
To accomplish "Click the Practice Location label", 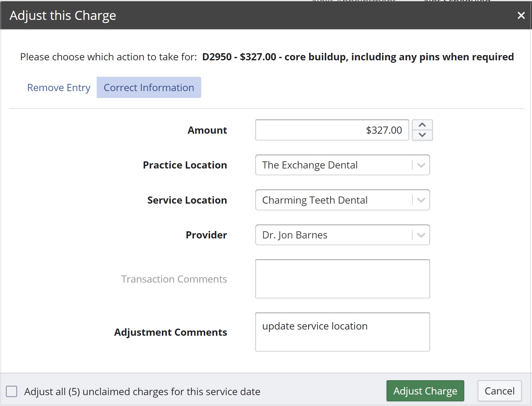I will coord(185,165).
